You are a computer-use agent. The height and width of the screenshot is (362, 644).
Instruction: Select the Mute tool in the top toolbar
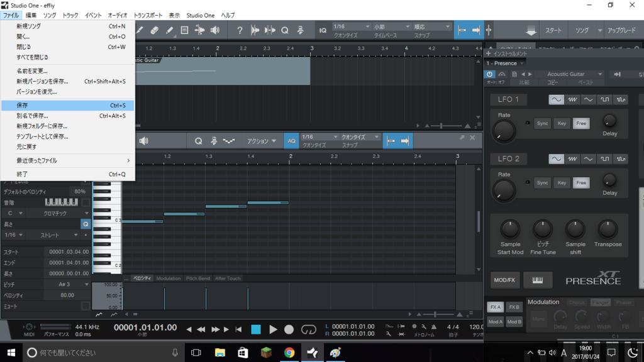(184, 30)
